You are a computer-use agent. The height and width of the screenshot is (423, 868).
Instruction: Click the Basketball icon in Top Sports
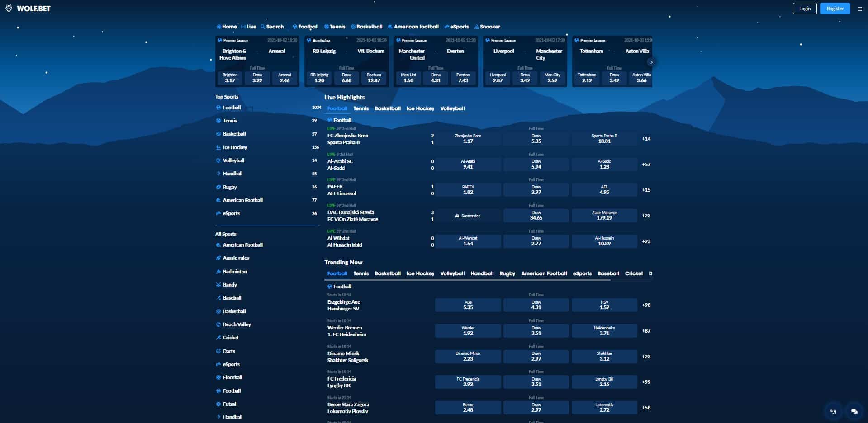218,134
